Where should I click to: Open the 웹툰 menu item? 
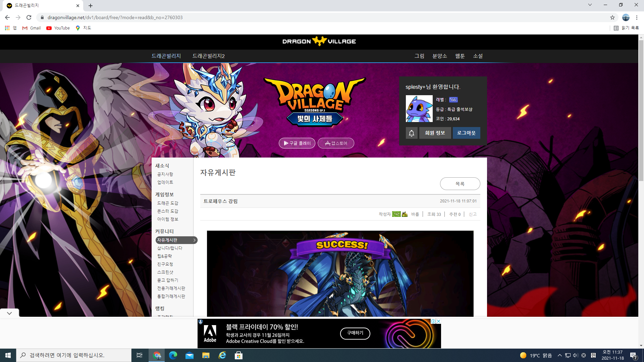[x=460, y=56]
